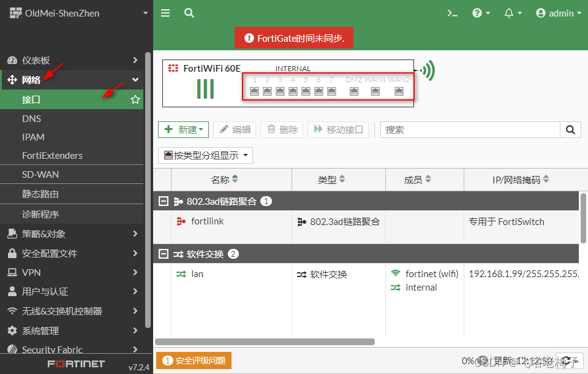Click the WAN2 port icon
The width and height of the screenshot is (588, 374).
coord(399,91)
